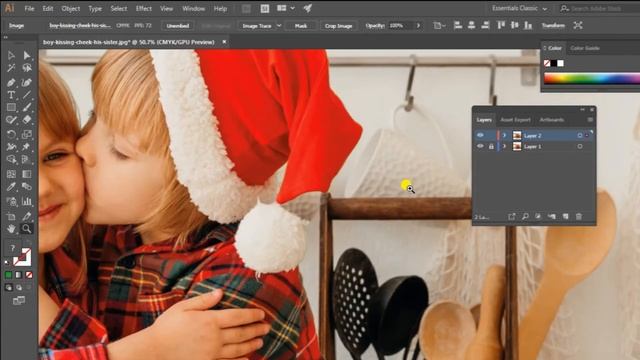Select the Symbol Sprayer tool
The height and width of the screenshot is (360, 640).
[x=11, y=201]
